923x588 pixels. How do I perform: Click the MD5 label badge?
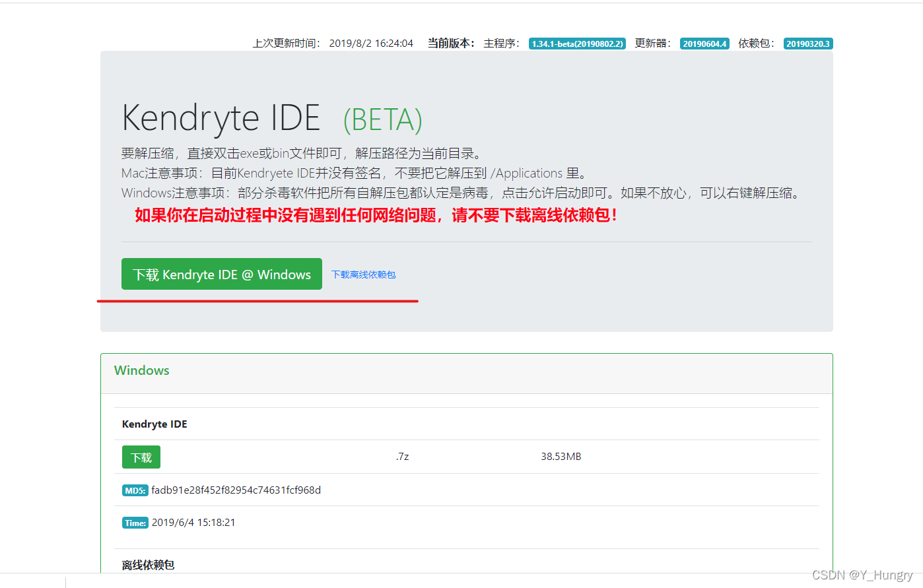(x=135, y=490)
